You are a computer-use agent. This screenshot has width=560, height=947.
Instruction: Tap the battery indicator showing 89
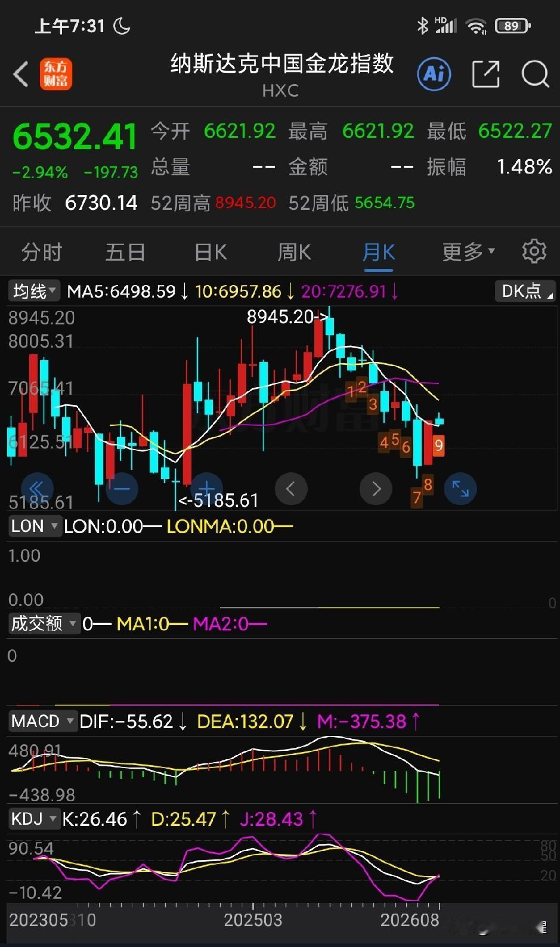(513, 26)
